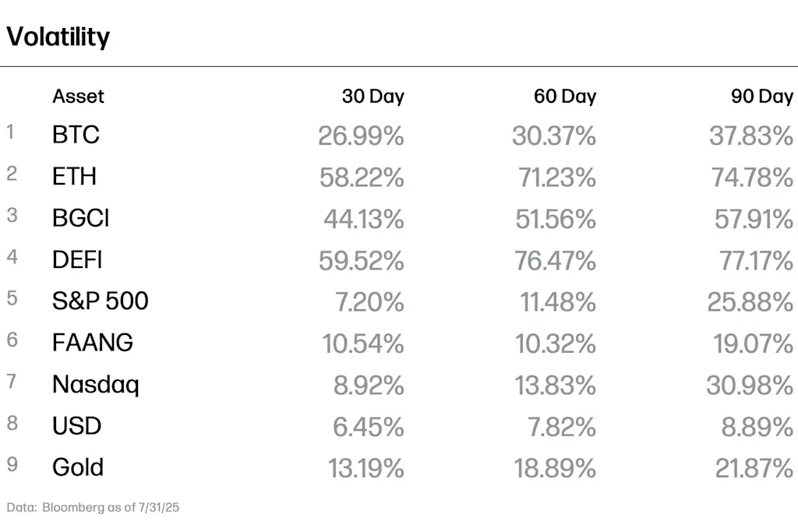Select the BTC asset row label
Viewport: 798px width, 532px height.
pyautogui.click(x=76, y=135)
